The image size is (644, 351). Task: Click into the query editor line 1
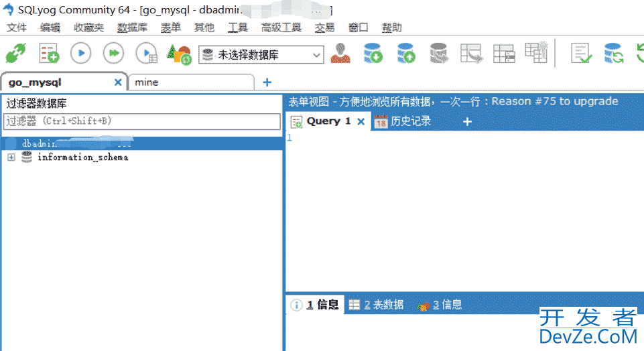tap(464, 138)
